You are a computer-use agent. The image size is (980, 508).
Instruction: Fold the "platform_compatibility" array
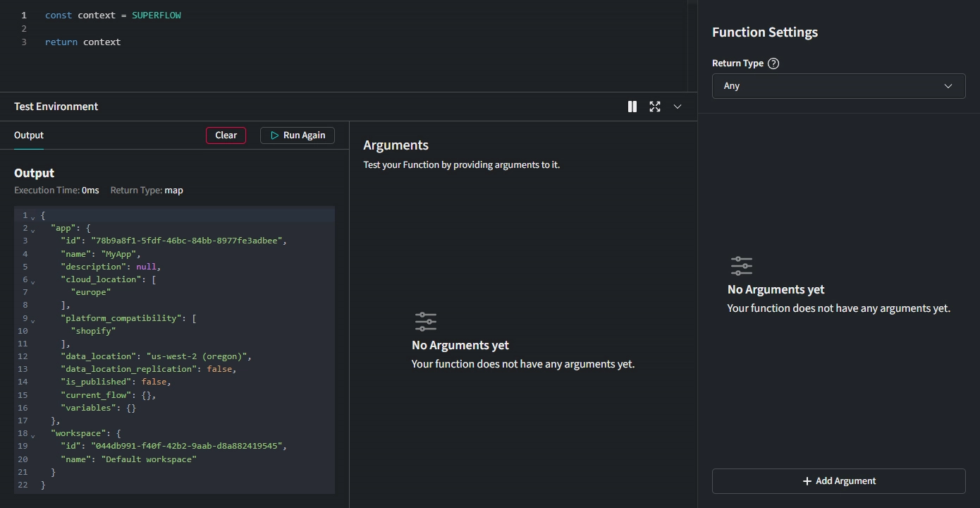tap(32, 320)
